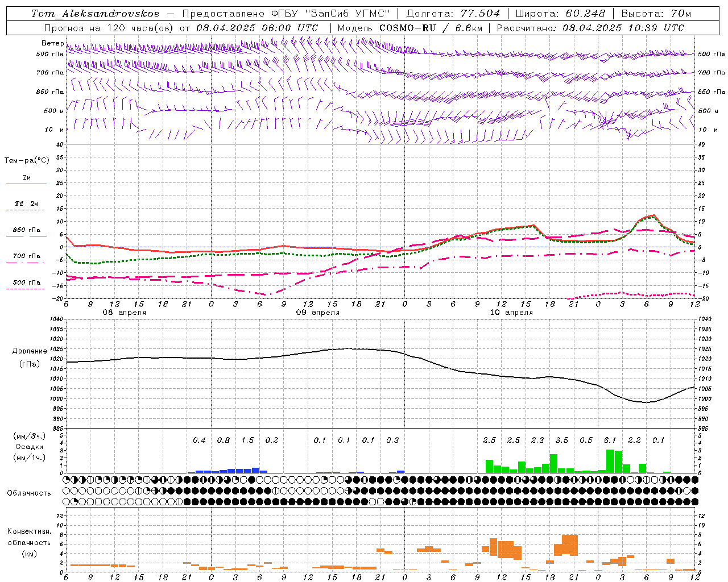Image resolution: width=728 pixels, height=582 pixels.
Task: Click the precipitation value 0.2
Action: (x=272, y=440)
